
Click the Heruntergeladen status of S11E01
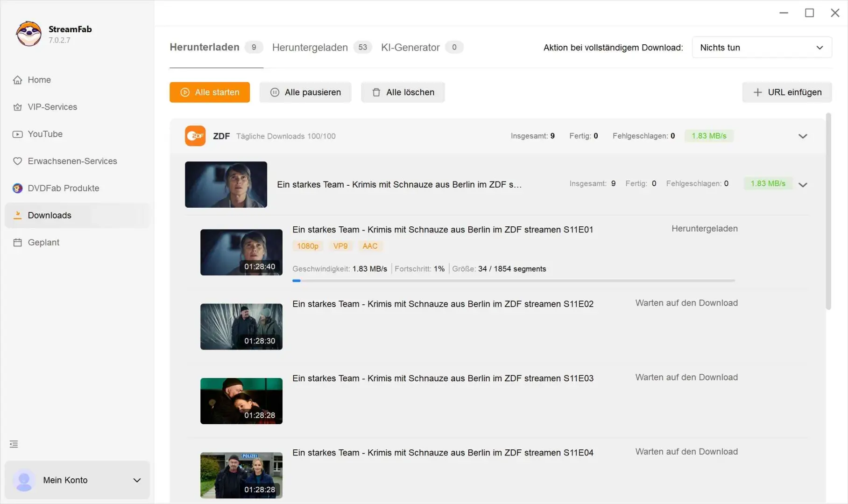705,229
